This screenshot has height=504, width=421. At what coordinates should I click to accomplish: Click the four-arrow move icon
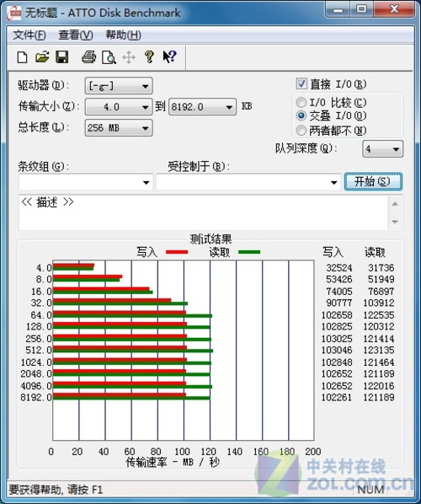[129, 57]
